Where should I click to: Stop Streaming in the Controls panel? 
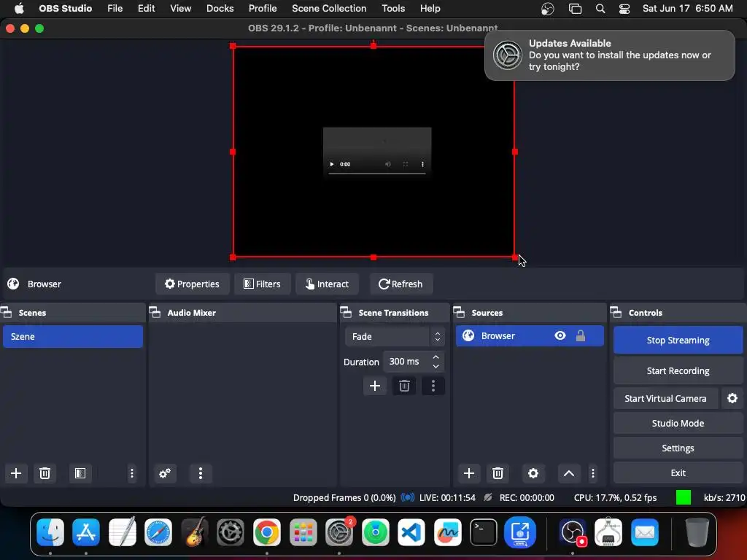point(678,340)
